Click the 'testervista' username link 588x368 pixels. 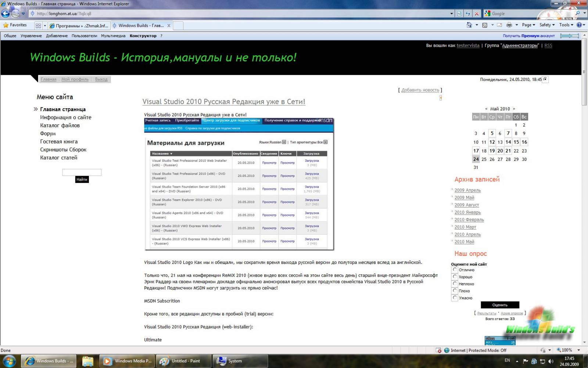pyautogui.click(x=468, y=46)
